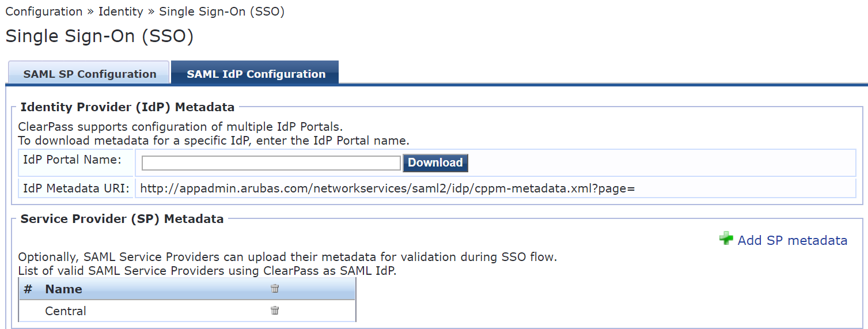Focus the IdP Portal Name text field

coord(271,163)
